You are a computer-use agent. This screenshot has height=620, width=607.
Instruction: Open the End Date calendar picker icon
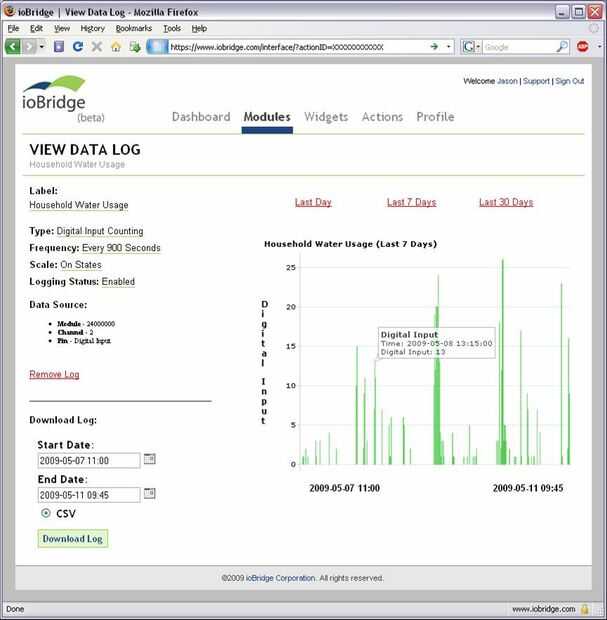(149, 493)
